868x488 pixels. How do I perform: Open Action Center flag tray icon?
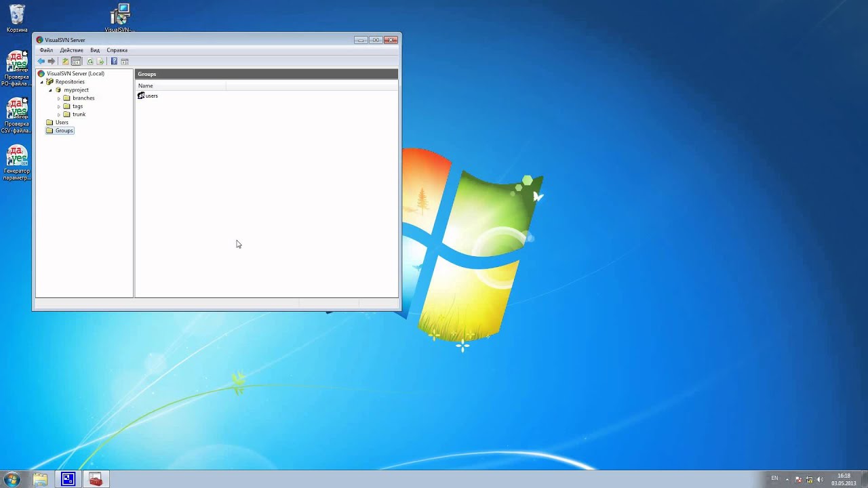click(798, 480)
